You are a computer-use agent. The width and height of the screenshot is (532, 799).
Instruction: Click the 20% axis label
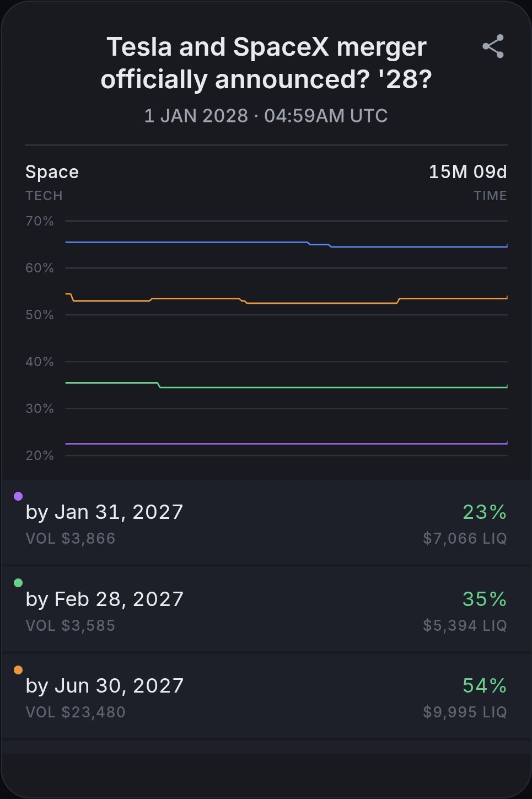40,455
